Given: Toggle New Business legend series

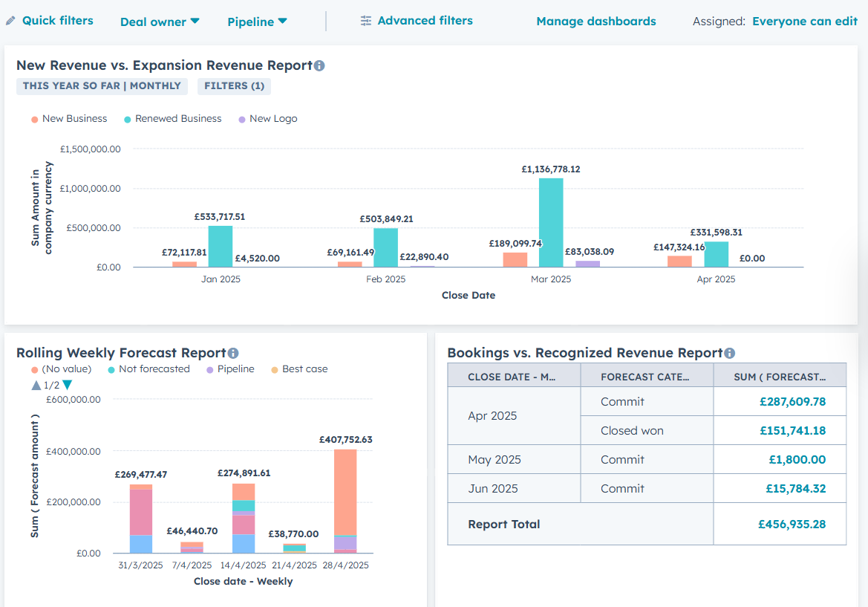Looking at the screenshot, I should [x=69, y=119].
